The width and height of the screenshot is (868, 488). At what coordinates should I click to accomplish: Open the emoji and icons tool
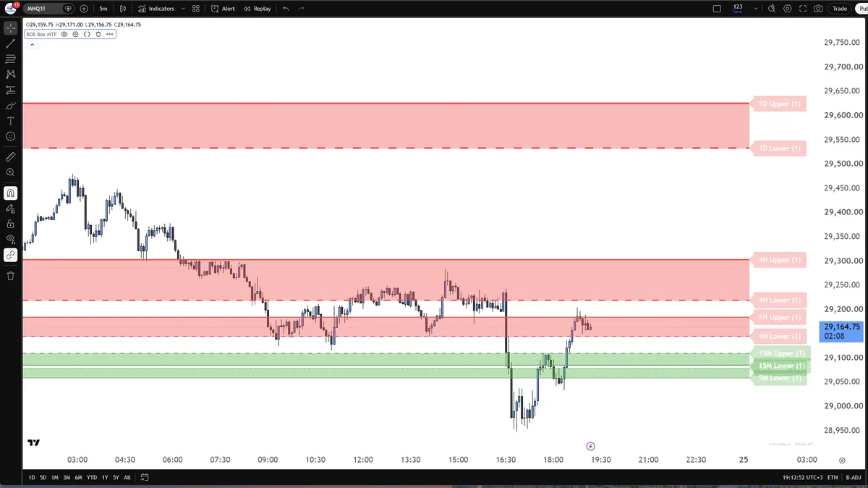(x=11, y=135)
